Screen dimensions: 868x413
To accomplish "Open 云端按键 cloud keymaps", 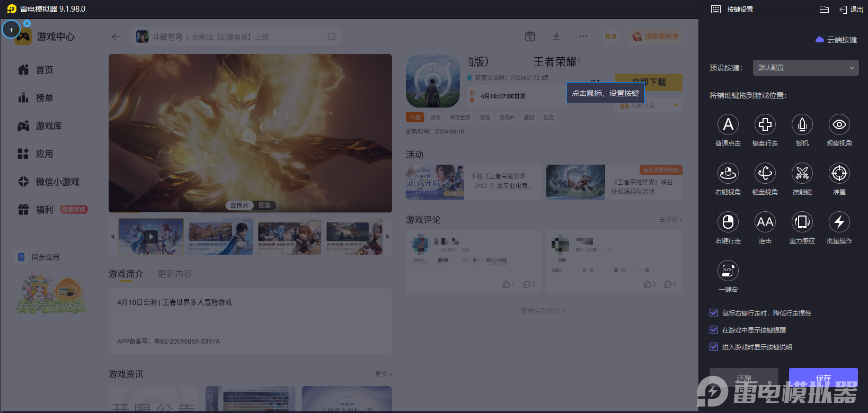I will 836,40.
